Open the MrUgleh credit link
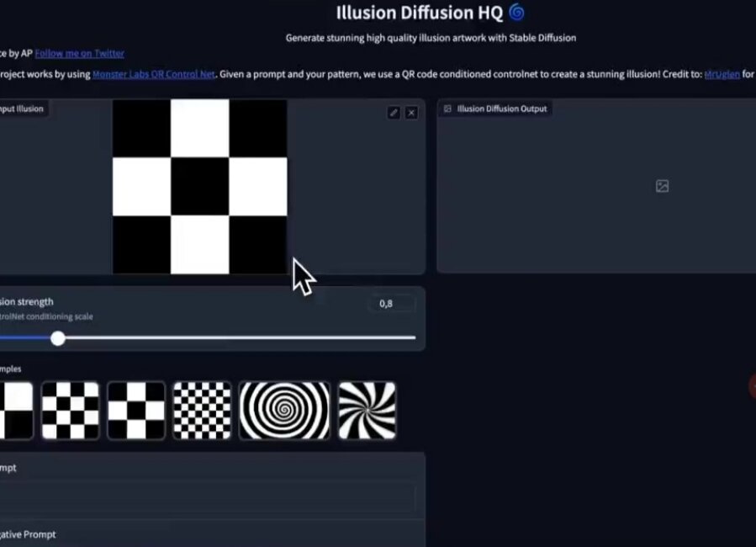756x547 pixels. pos(722,74)
